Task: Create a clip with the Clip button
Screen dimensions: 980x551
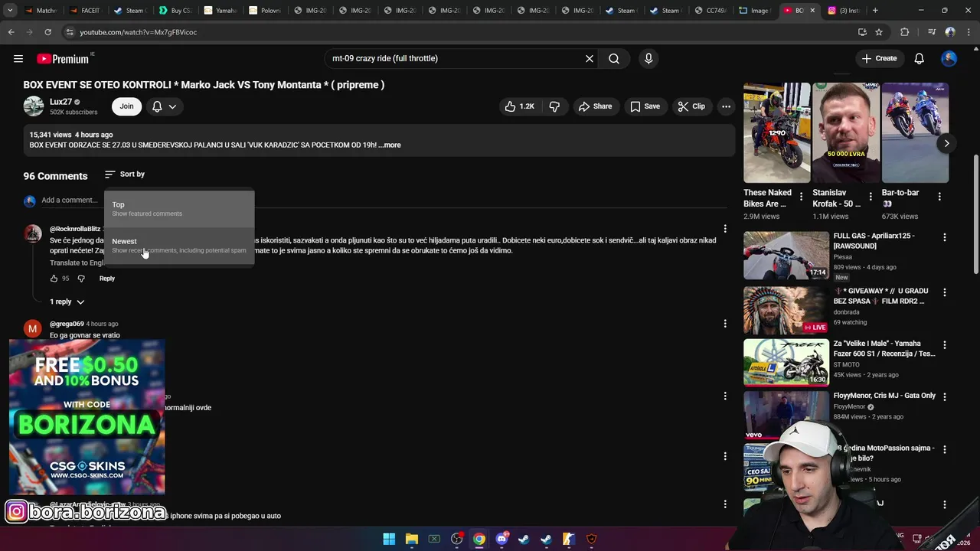Action: click(691, 106)
